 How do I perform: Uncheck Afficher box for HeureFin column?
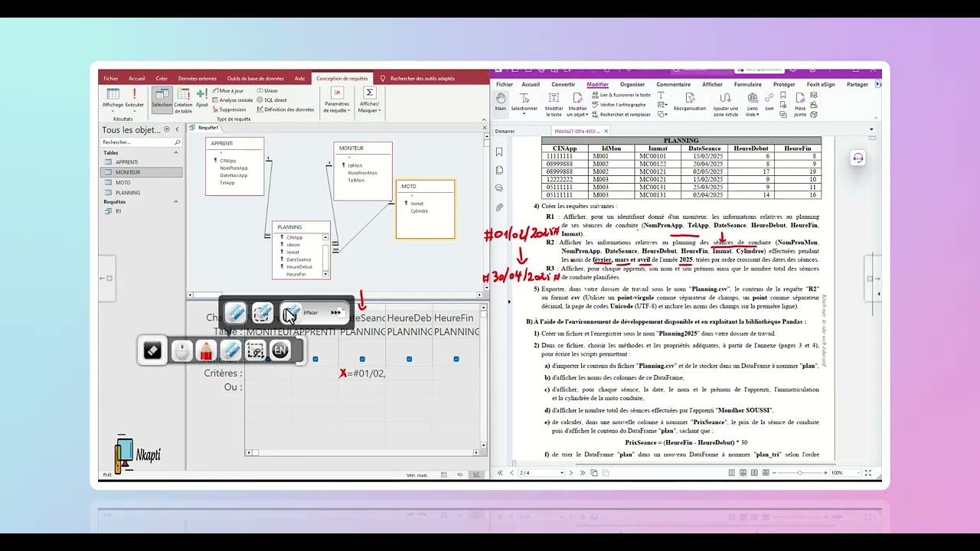456,359
